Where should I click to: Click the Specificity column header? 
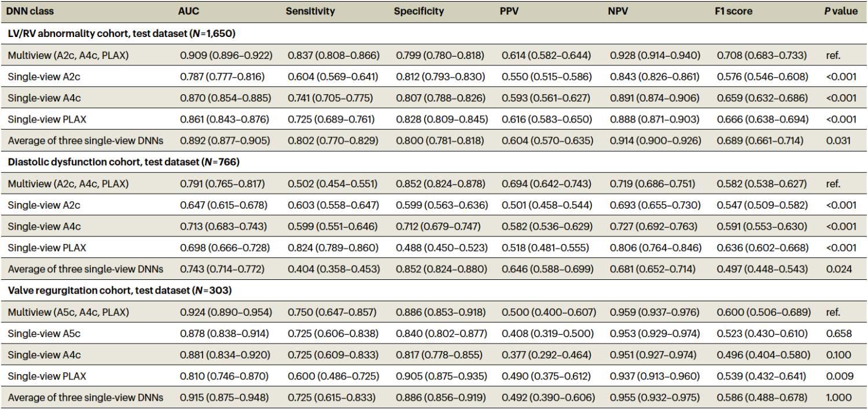418,10
